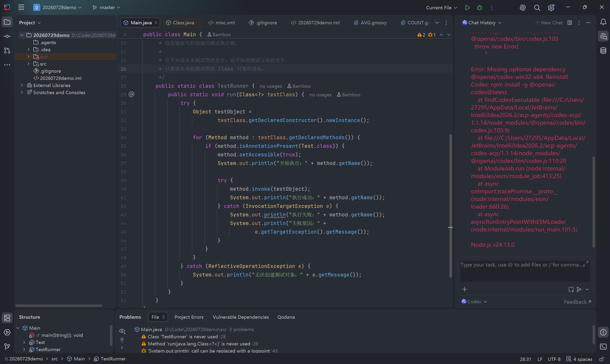Open Vulnerable Dependencies tab

click(x=241, y=317)
